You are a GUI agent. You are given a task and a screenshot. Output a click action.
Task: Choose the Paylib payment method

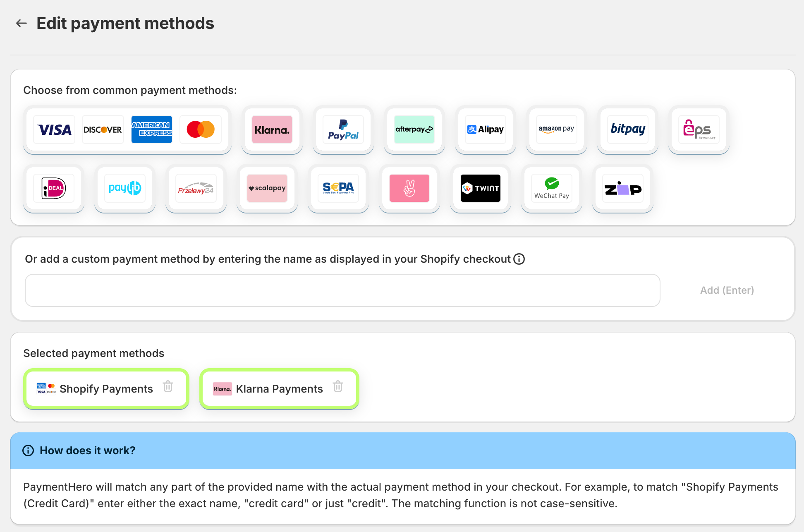[x=125, y=188]
